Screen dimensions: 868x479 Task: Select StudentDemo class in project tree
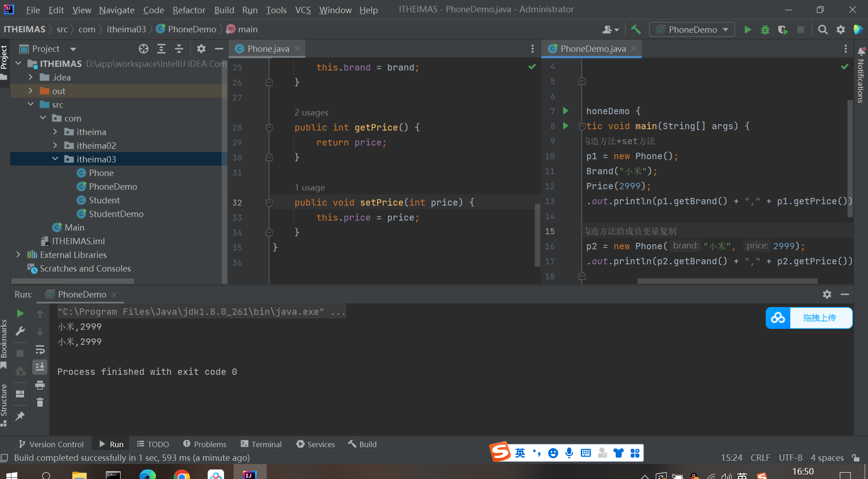point(116,214)
